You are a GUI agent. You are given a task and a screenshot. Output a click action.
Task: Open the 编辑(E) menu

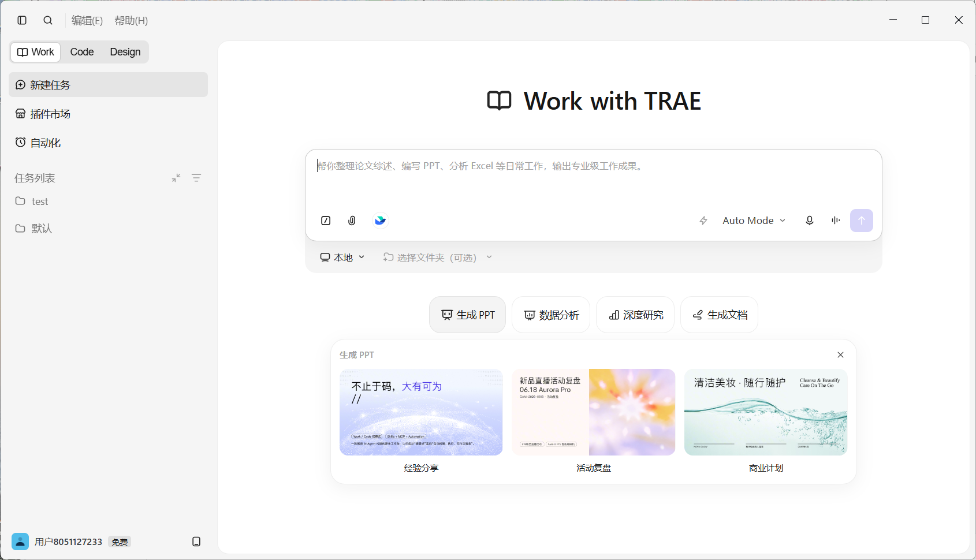click(x=87, y=21)
